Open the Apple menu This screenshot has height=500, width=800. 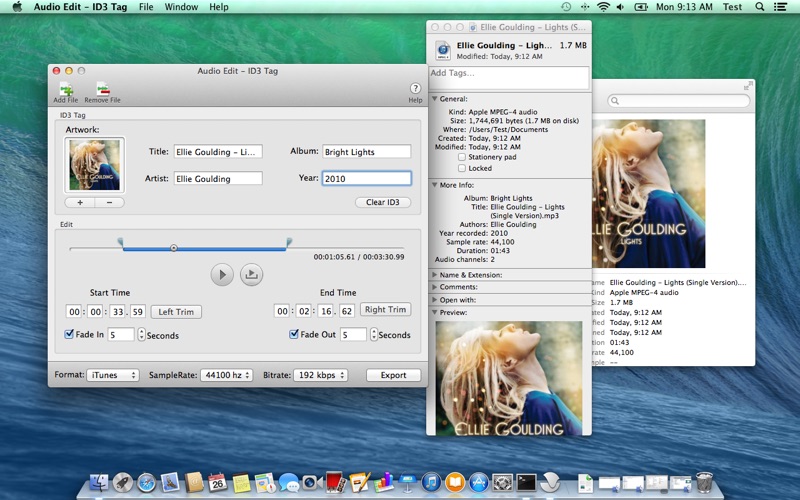17,7
